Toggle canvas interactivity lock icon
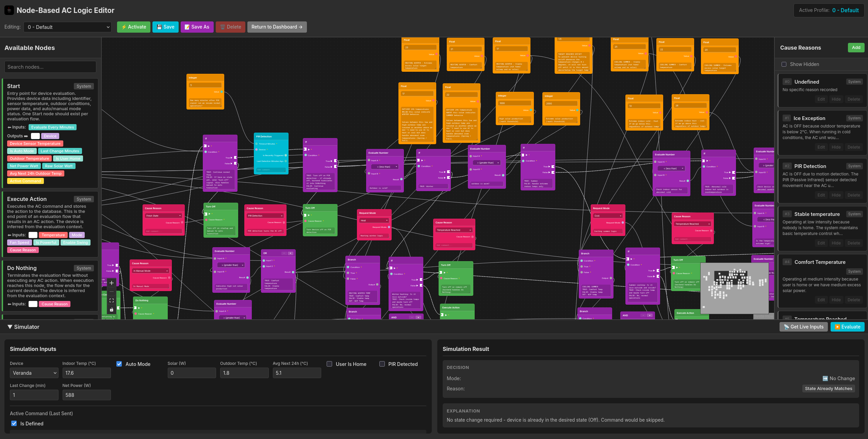868x439 pixels. (111, 309)
